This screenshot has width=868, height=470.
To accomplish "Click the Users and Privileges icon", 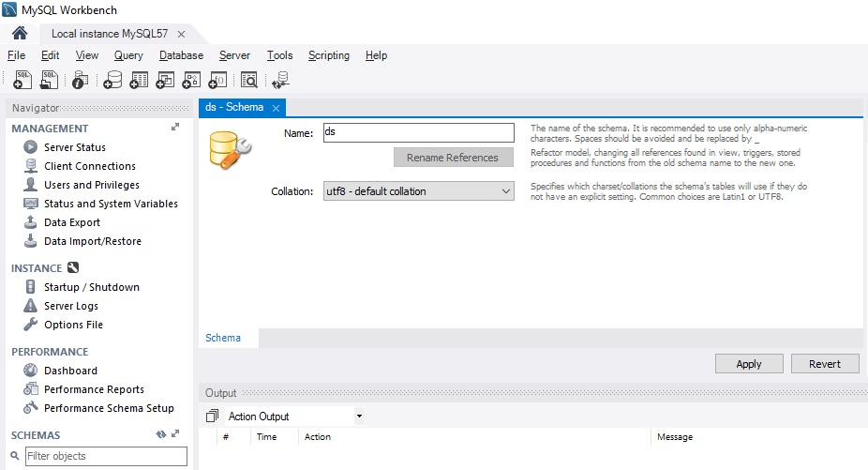I will (30, 185).
